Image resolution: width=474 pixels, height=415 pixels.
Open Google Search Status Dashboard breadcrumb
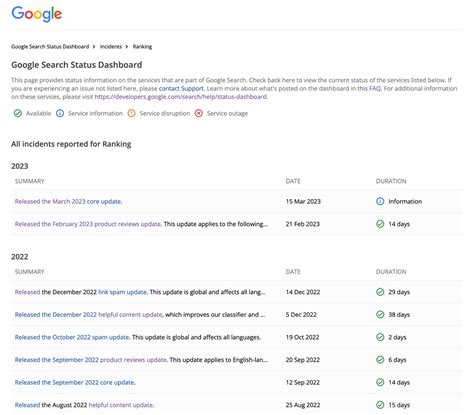(50, 47)
